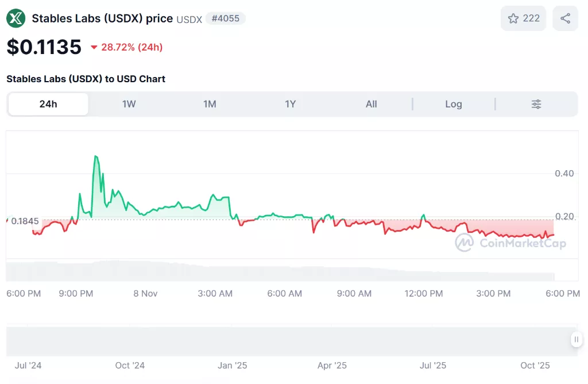Toggle the Log scale option
This screenshot has height=384, width=588.
tap(453, 104)
